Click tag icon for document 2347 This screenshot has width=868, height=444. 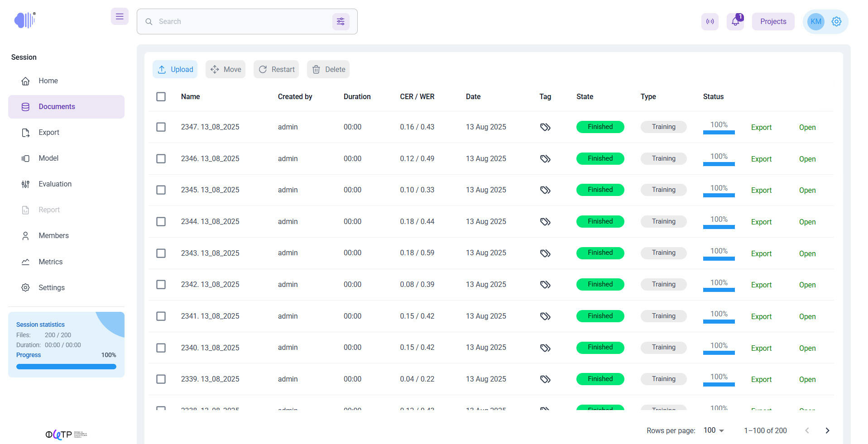(x=545, y=127)
